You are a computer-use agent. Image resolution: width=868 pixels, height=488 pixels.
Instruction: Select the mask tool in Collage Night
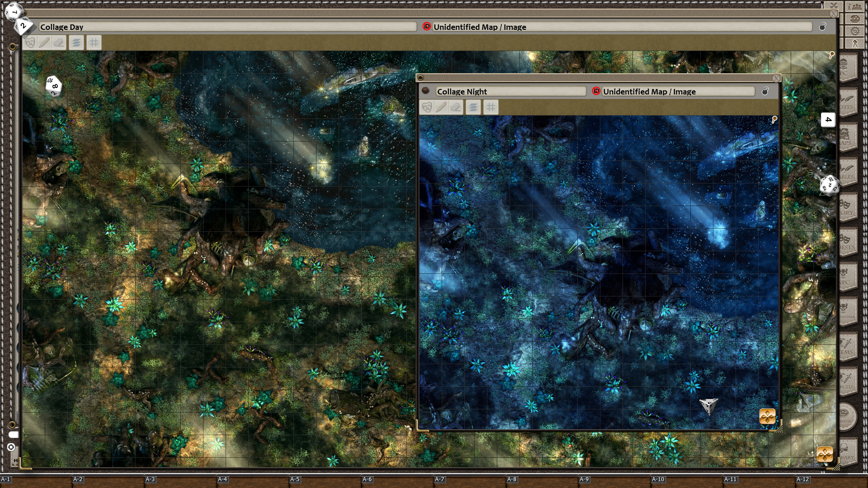click(427, 108)
